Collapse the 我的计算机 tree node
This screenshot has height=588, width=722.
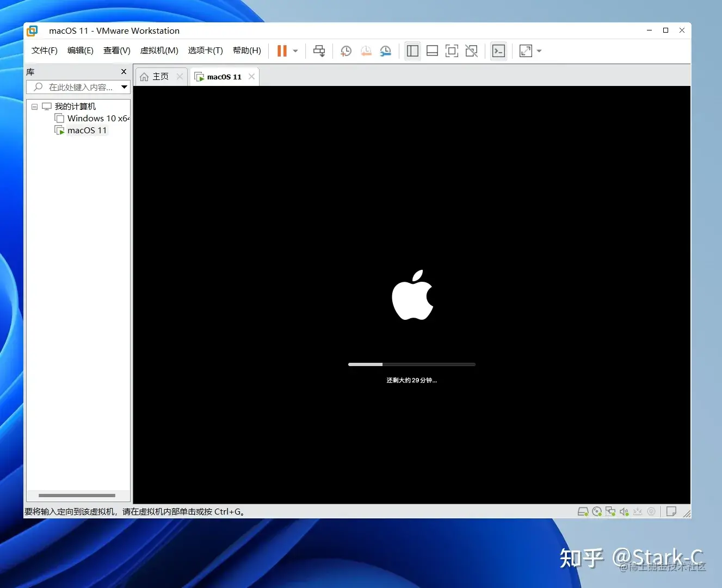pyautogui.click(x=34, y=107)
